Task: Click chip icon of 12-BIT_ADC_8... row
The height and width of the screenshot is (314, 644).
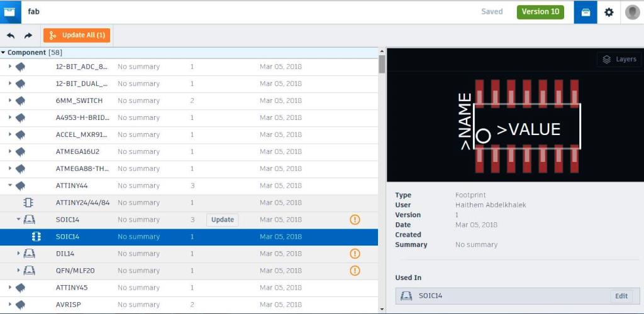Action: coord(20,67)
